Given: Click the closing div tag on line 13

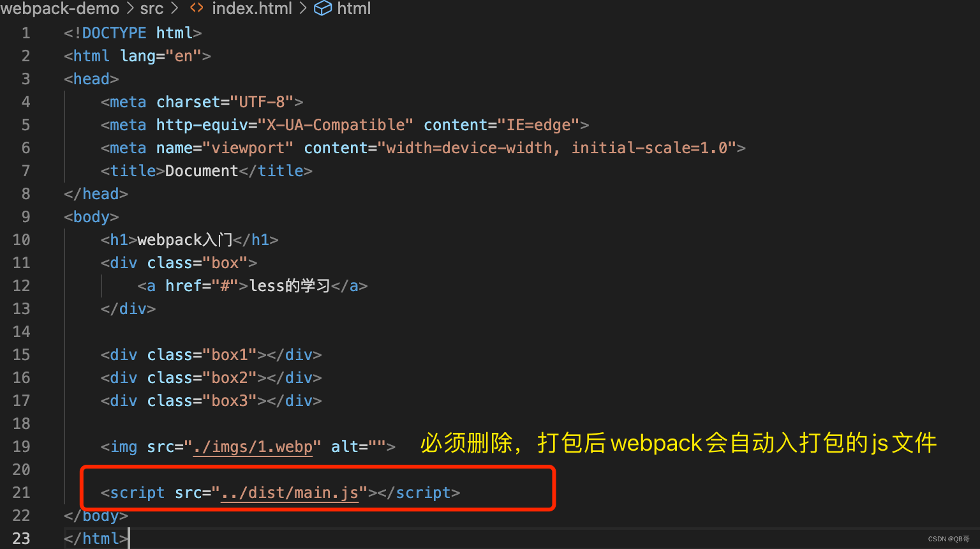Looking at the screenshot, I should tap(128, 309).
